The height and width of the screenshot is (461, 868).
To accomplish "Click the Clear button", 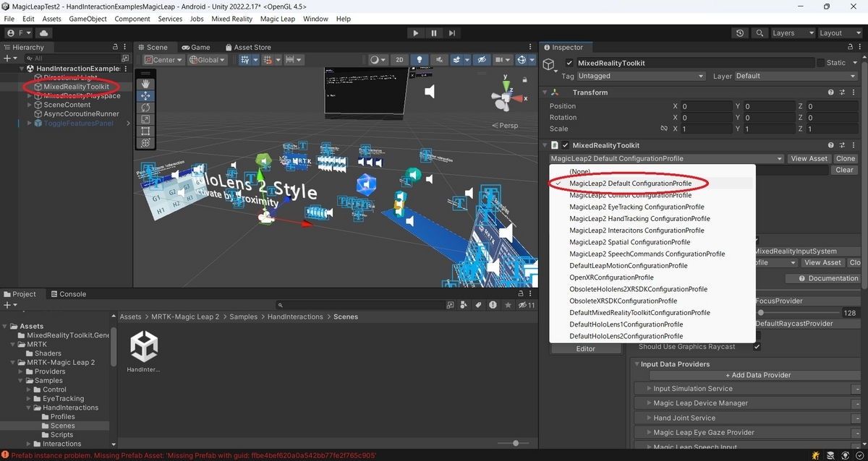I will pyautogui.click(x=844, y=170).
